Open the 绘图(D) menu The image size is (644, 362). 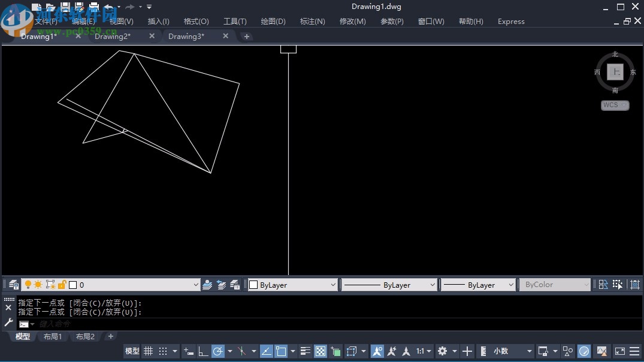click(x=273, y=21)
